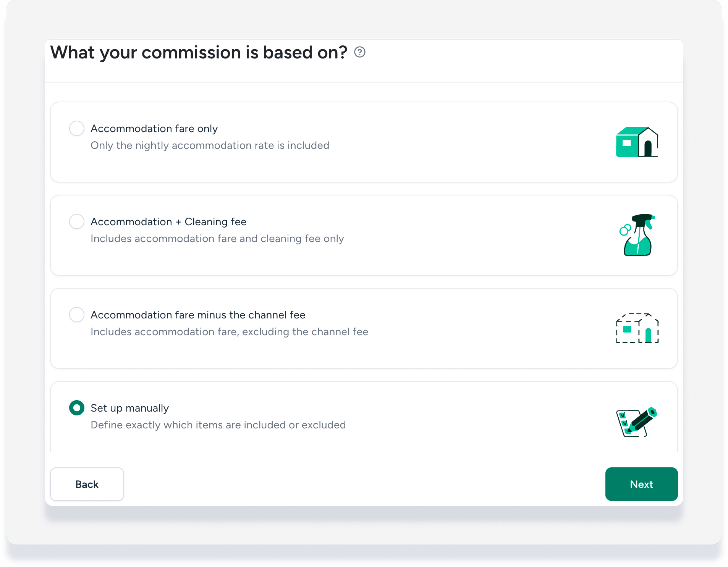Image resolution: width=728 pixels, height=567 pixels.
Task: Click "Only the nightly accommodation rate is included"
Action: [x=210, y=145]
